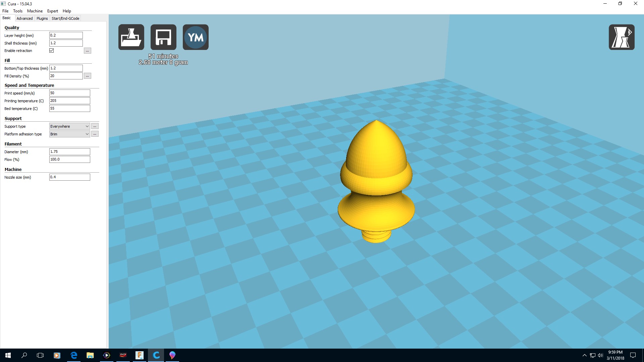
Task: Open File Explorer from the taskbar
Action: coord(90,355)
